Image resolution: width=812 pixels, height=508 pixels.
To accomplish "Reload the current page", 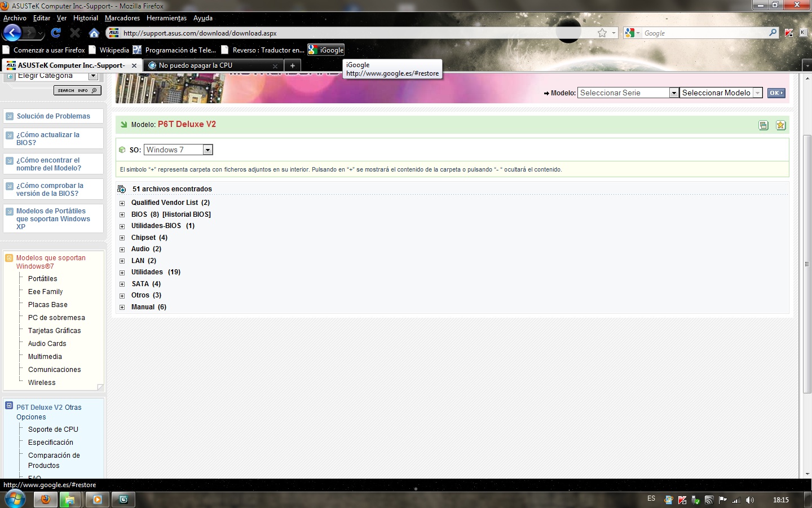I will 56,33.
